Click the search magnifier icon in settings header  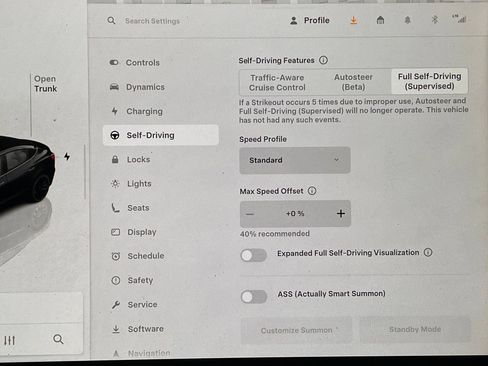pos(111,21)
